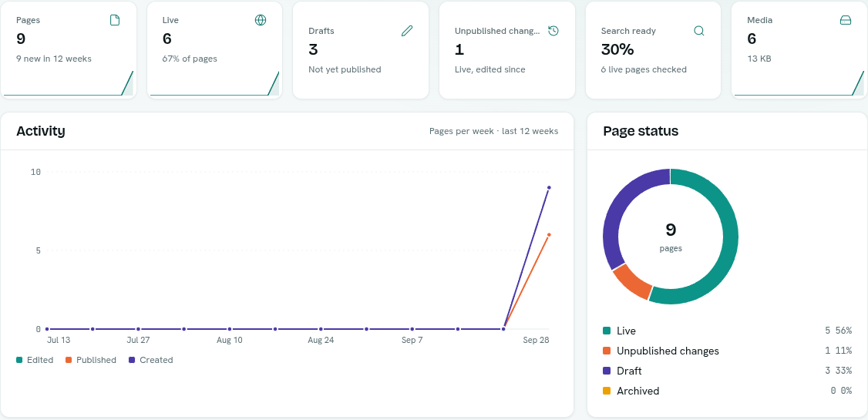
Task: Click "67% of pages" text
Action: [x=190, y=59]
